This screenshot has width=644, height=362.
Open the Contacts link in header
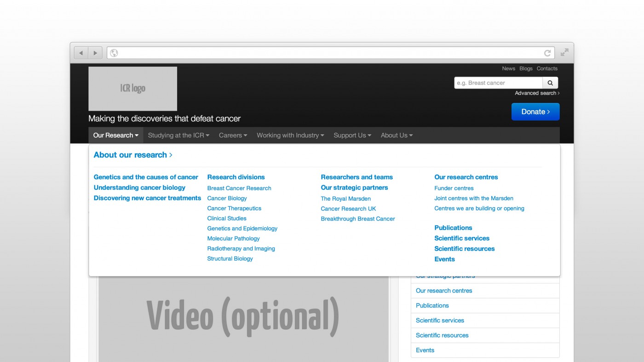click(x=547, y=68)
